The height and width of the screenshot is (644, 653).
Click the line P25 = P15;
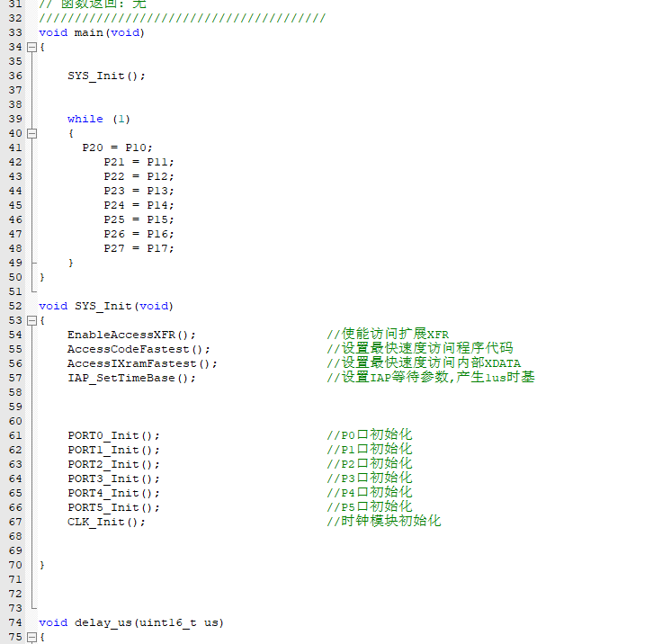139,219
